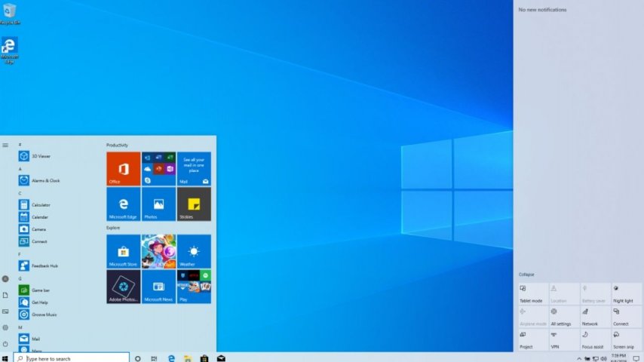Show hidden system tray icons
This screenshot has width=644, height=362.
pos(579,359)
